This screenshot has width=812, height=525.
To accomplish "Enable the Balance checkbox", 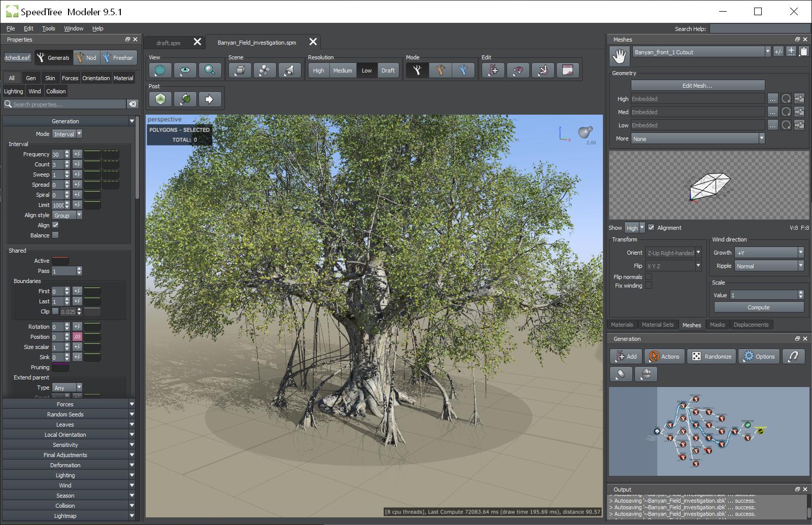I will click(x=55, y=235).
